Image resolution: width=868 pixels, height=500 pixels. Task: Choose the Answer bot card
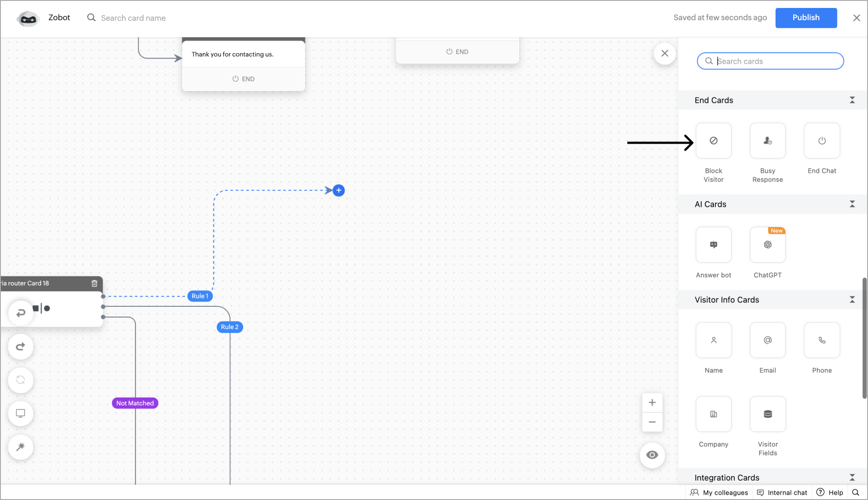(x=713, y=244)
